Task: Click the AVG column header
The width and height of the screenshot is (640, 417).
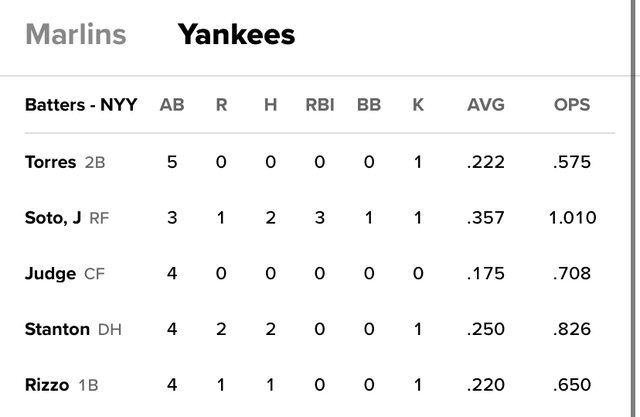Action: (485, 105)
